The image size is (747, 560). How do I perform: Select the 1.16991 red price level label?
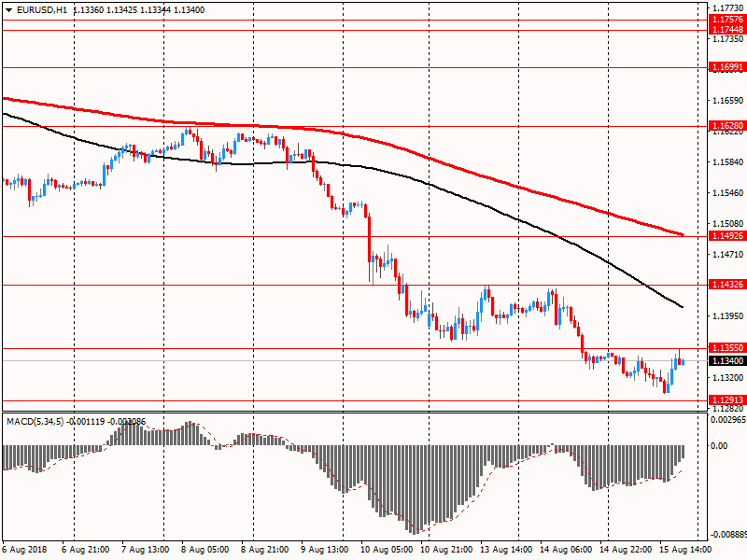(727, 67)
